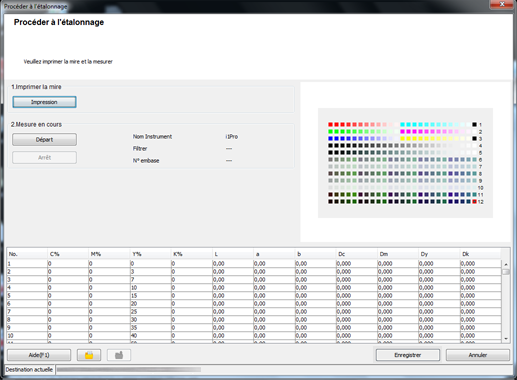Viewport: 517px width, 380px height.
Task: Click the chart row label 10
Action: [x=481, y=188]
